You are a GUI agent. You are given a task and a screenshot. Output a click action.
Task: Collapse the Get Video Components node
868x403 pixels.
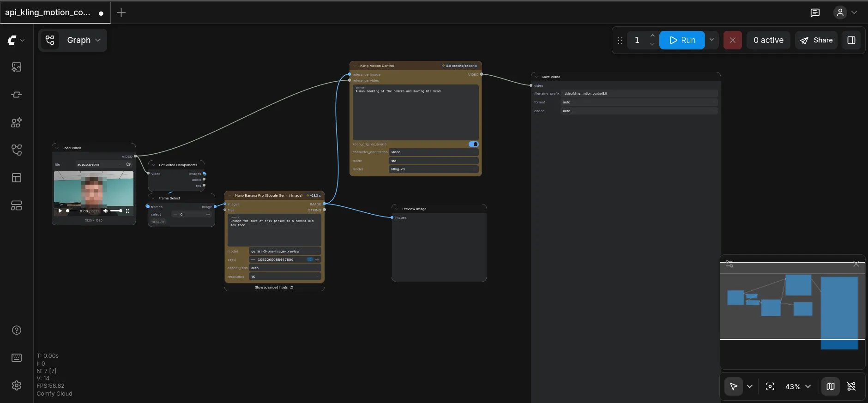[x=153, y=165]
